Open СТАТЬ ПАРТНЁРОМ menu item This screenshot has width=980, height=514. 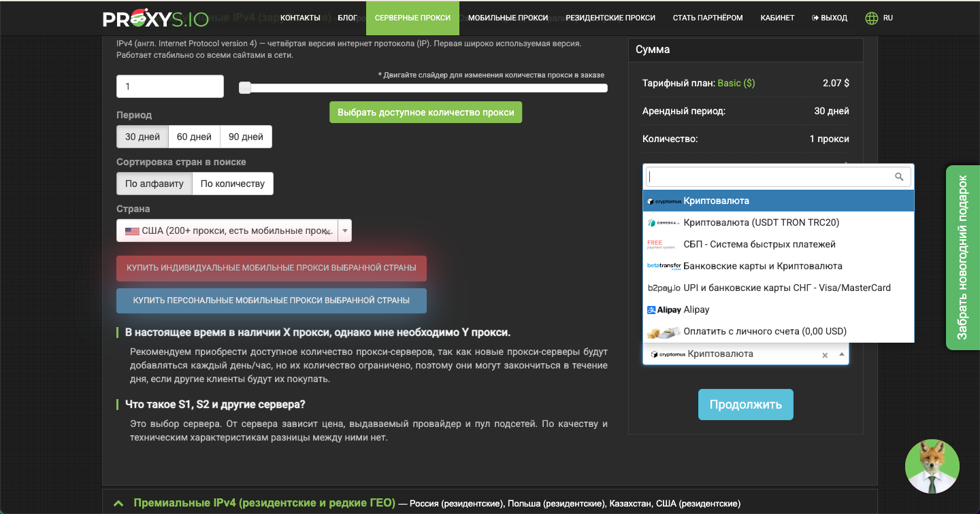pyautogui.click(x=708, y=18)
